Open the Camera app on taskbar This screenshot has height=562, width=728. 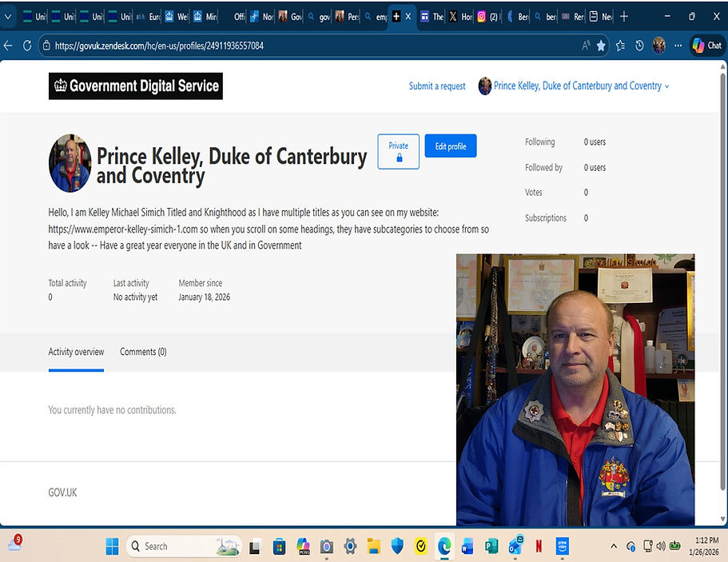pyautogui.click(x=326, y=547)
